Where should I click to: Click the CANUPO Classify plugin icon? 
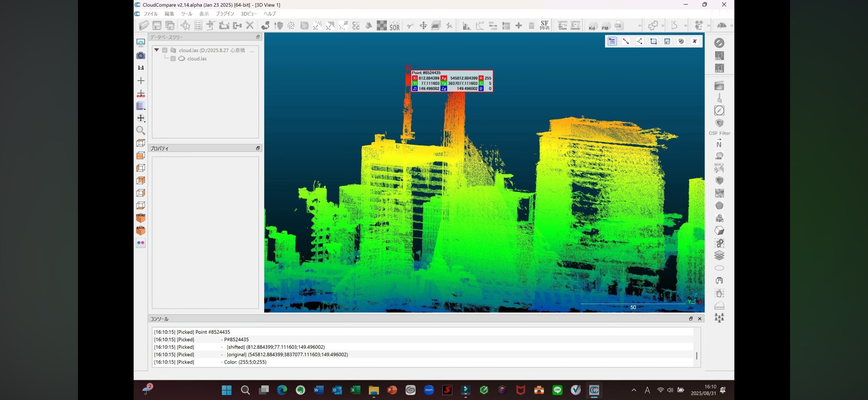(575, 26)
